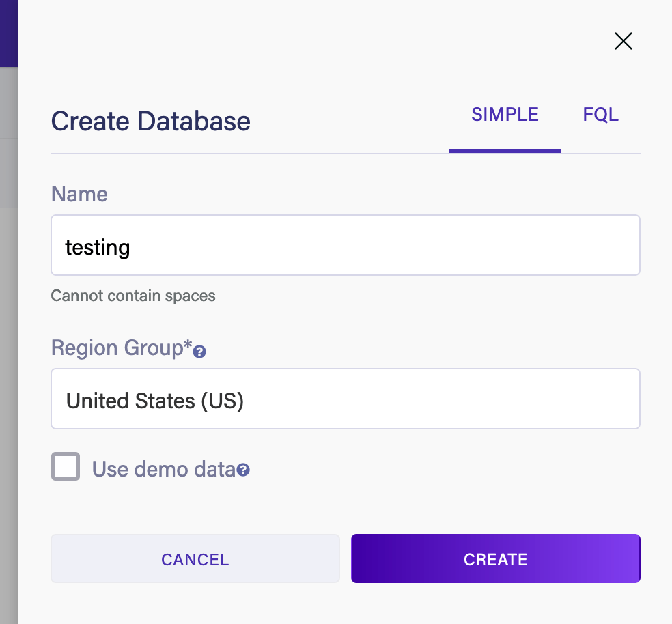Click the underline beneath the SIMPLE tab
The width and height of the screenshot is (672, 624).
click(x=505, y=151)
